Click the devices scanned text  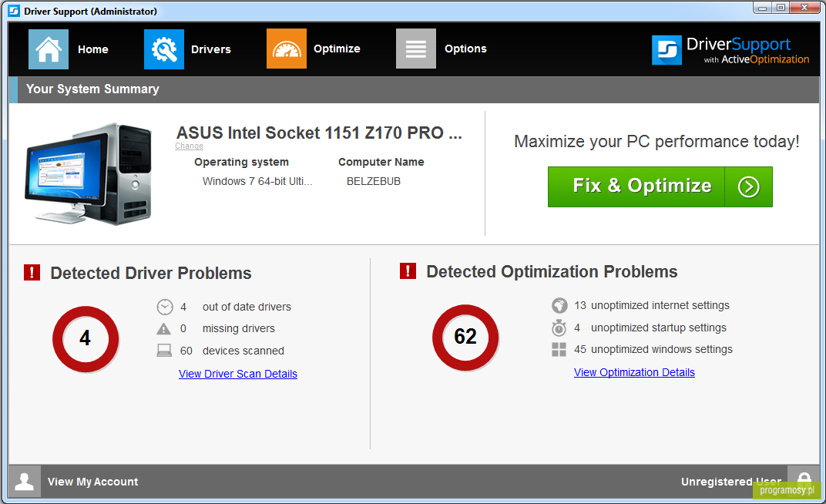tap(243, 351)
